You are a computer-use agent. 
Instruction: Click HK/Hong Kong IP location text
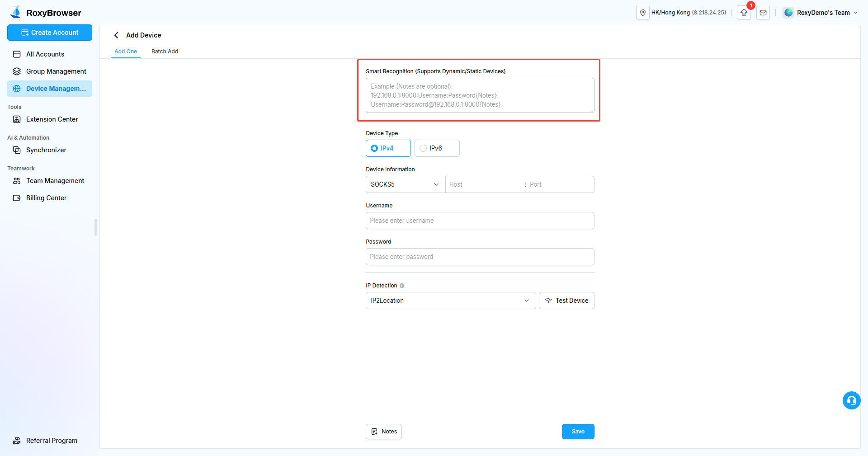click(x=689, y=13)
